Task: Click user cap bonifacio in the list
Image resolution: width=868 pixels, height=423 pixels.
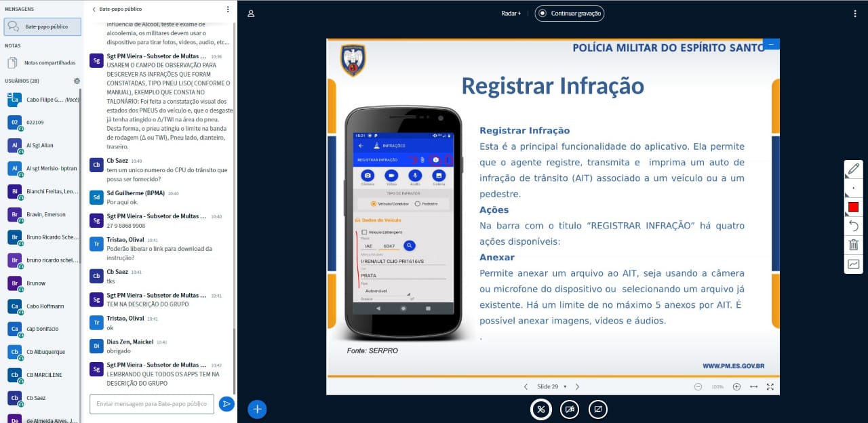Action: pyautogui.click(x=42, y=329)
